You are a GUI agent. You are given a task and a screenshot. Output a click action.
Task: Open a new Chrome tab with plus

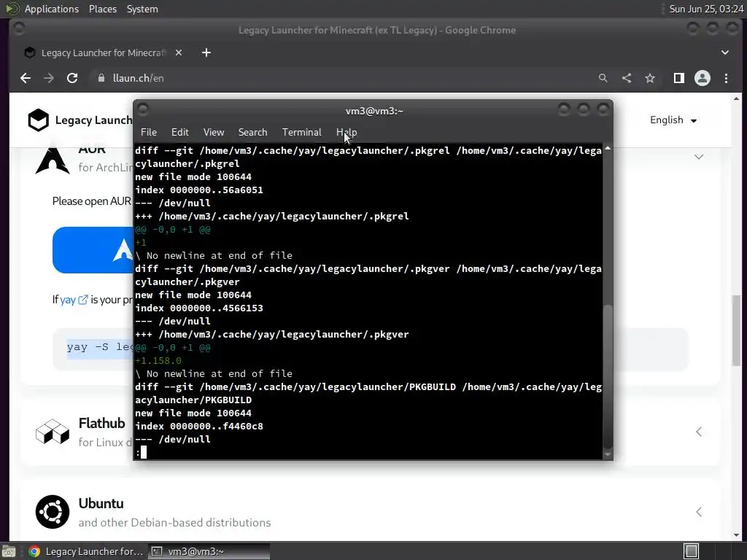point(206,52)
